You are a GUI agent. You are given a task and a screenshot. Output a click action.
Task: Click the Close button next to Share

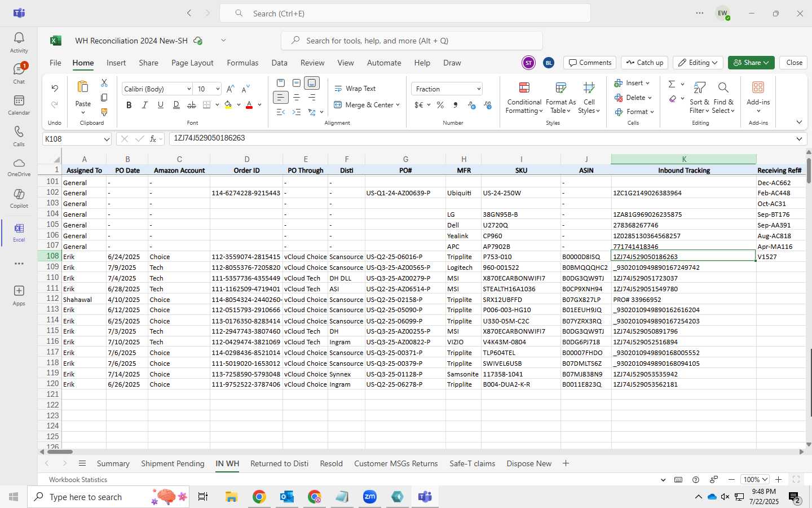point(794,63)
